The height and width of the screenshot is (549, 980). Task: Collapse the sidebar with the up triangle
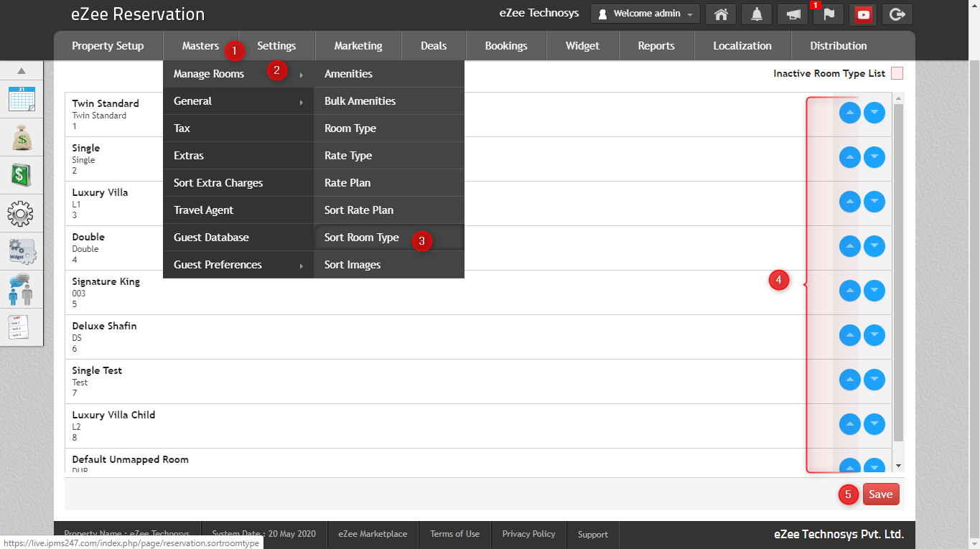(x=22, y=71)
